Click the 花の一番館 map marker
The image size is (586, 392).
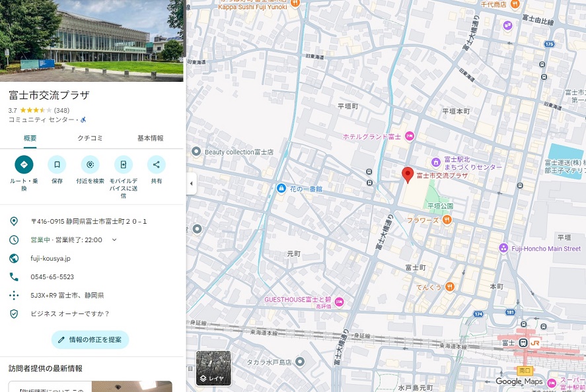[x=281, y=189]
